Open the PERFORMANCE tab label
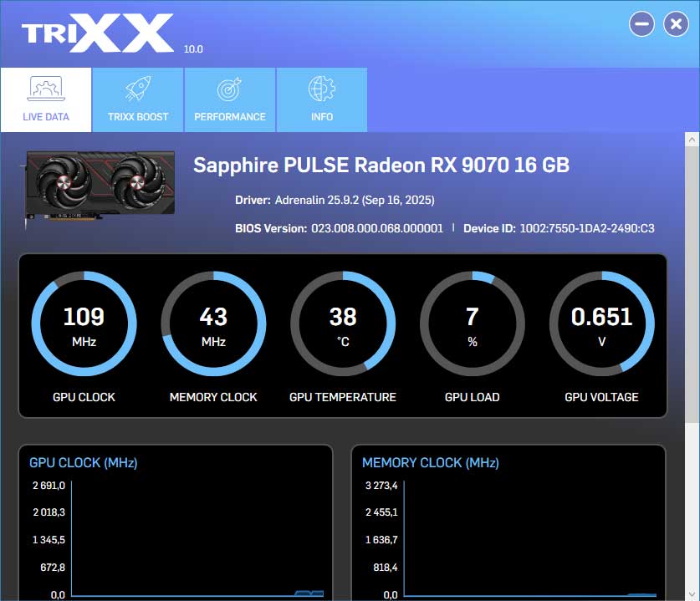Image resolution: width=700 pixels, height=601 pixels. point(230,117)
